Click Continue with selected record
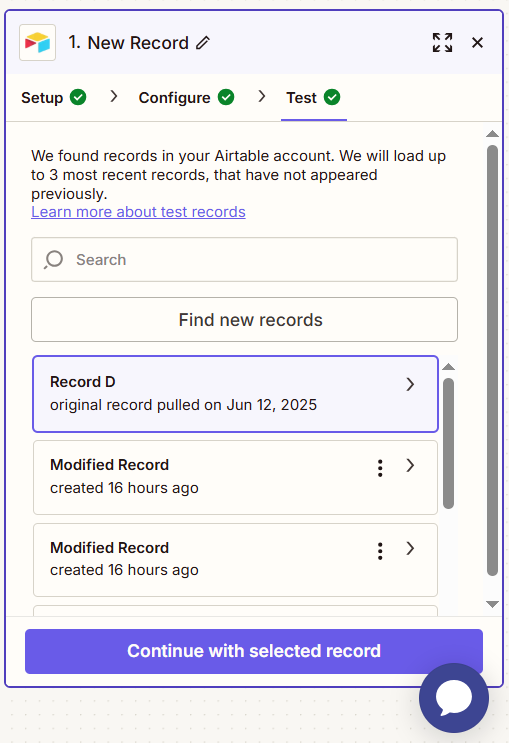This screenshot has width=509, height=743. point(254,651)
